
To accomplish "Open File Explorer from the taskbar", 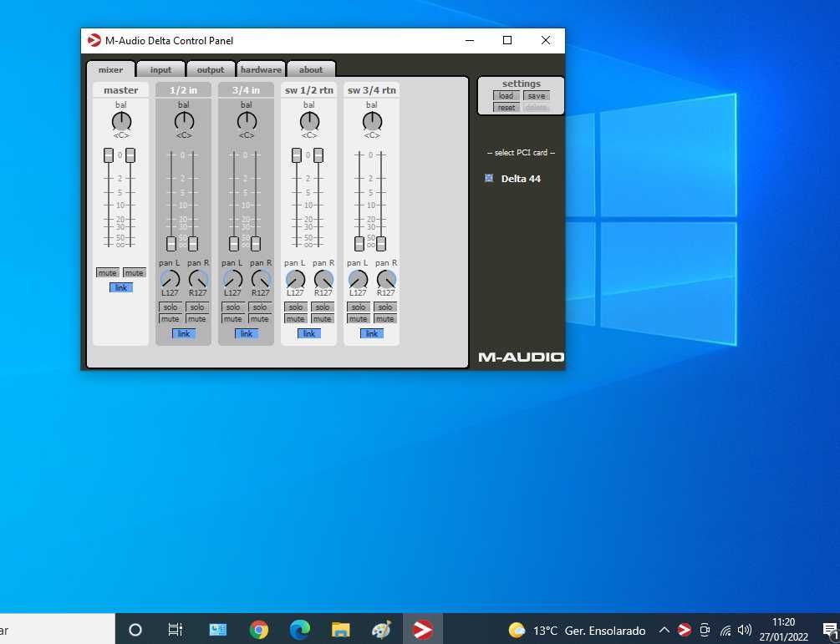I will (x=341, y=630).
